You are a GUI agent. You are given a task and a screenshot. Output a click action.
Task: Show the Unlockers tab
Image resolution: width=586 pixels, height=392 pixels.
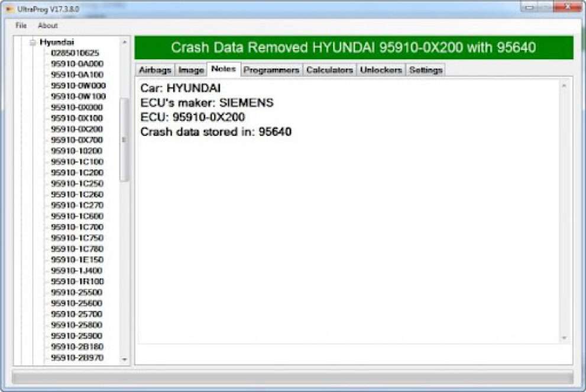click(381, 70)
